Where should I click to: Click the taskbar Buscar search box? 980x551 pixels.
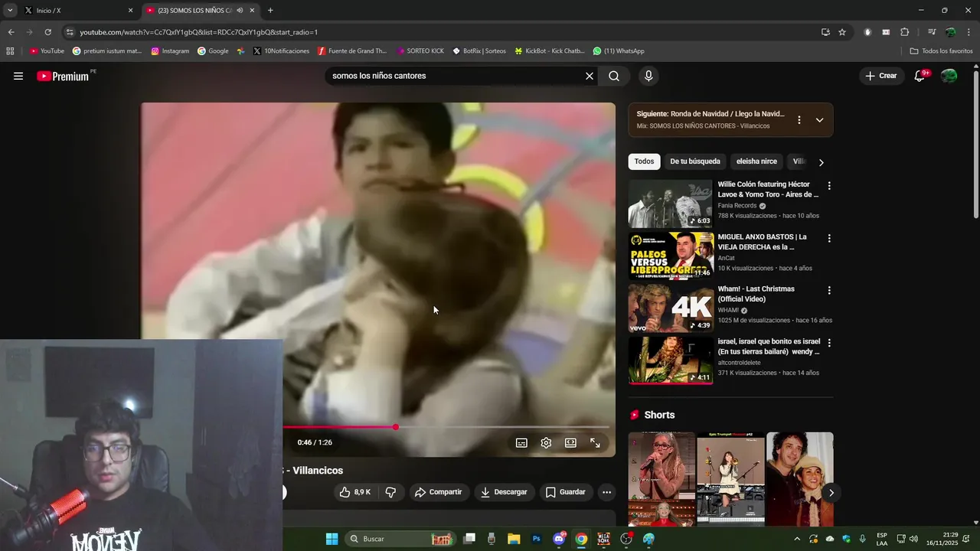point(401,539)
